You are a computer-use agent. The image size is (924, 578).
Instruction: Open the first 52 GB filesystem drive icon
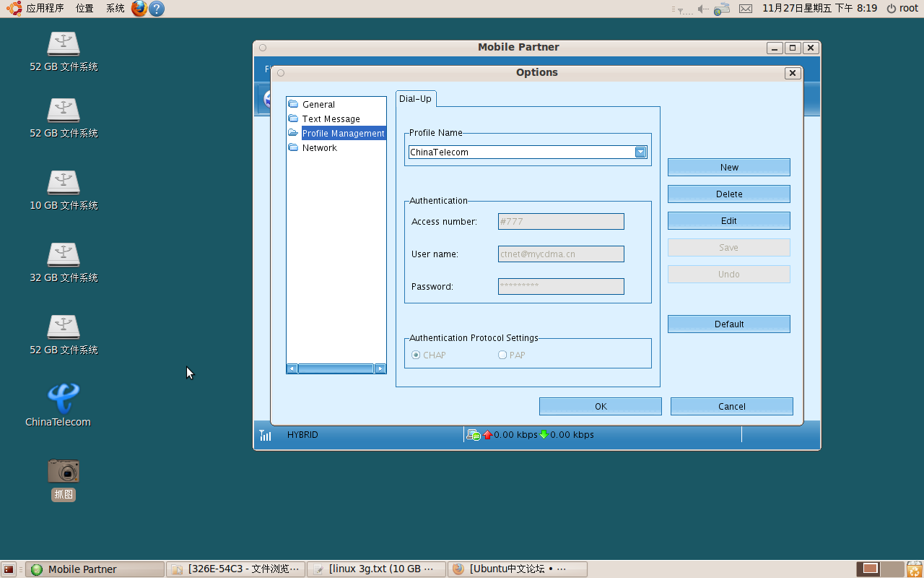[64, 44]
